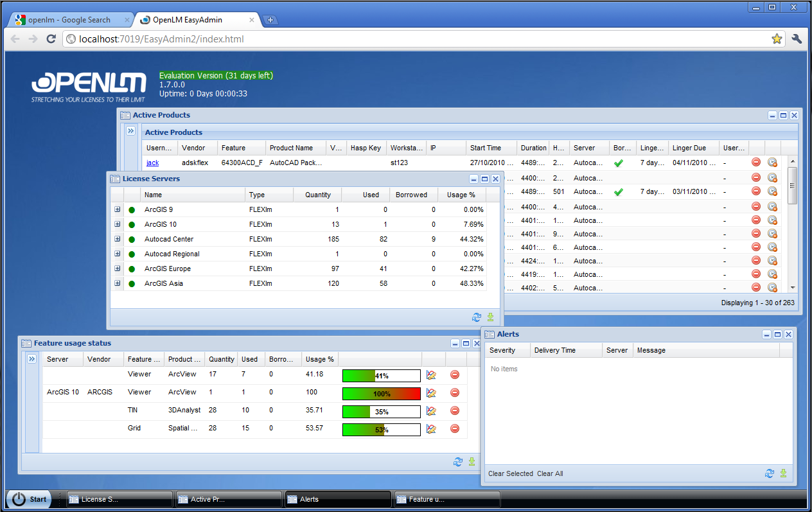812x512 pixels.
Task: Click the Linger Due column header
Action: 694,148
